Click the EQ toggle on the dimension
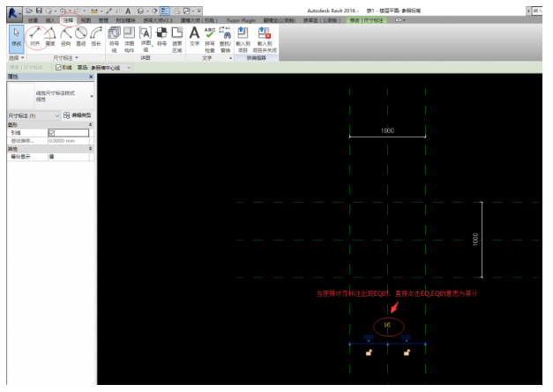This screenshot has height=392, width=553. coord(387,326)
